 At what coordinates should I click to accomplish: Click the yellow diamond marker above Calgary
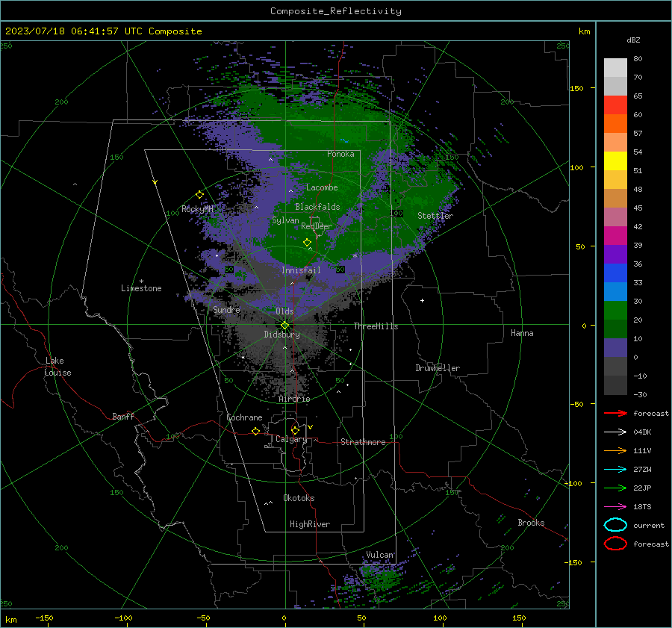(x=295, y=430)
